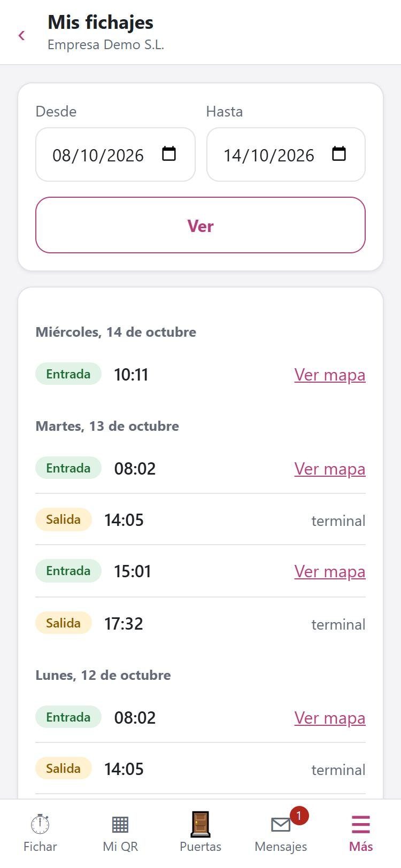The height and width of the screenshot is (868, 401).
Task: Open the Desde date calendar picker
Action: [x=169, y=154]
